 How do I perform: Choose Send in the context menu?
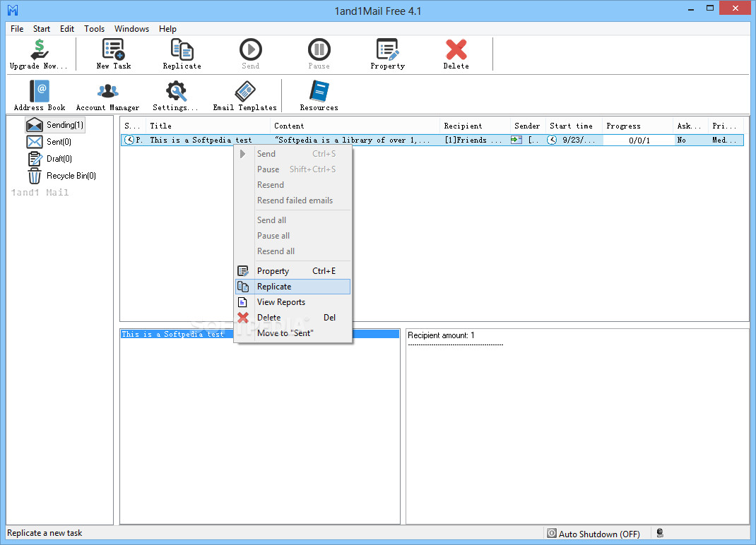pyautogui.click(x=293, y=154)
